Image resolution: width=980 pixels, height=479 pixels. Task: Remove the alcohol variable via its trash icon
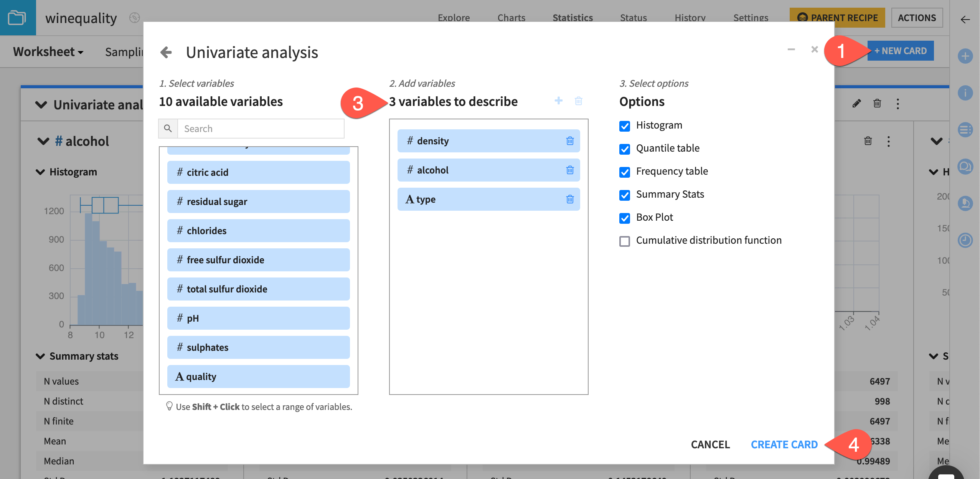(570, 170)
